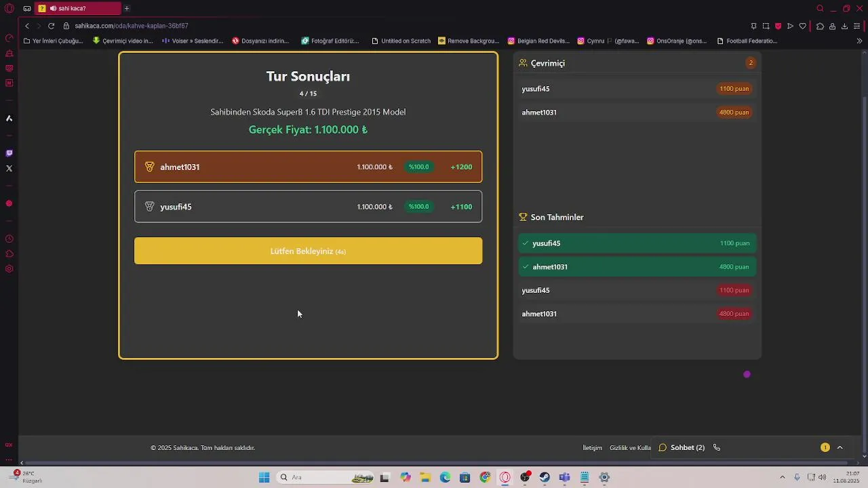Open the taskbar clock and date

pyautogui.click(x=846, y=477)
